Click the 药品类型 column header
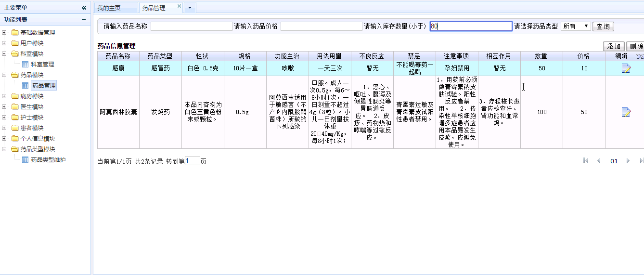644x275 pixels. point(160,56)
